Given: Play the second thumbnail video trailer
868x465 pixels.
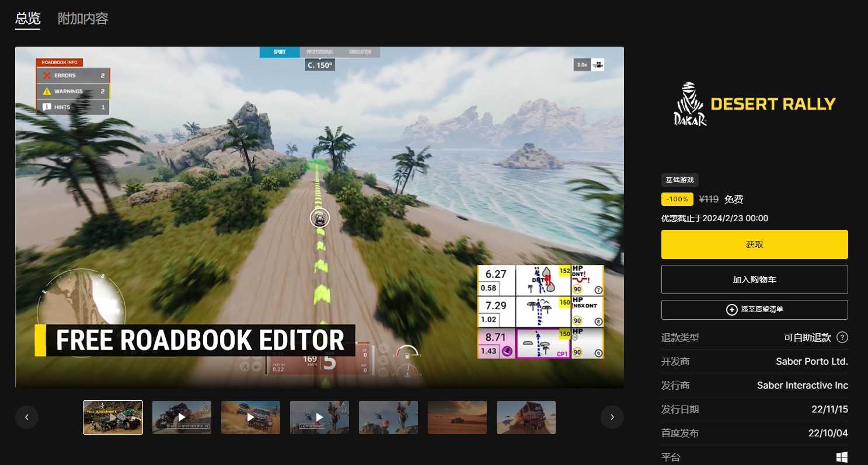Looking at the screenshot, I should click(182, 417).
